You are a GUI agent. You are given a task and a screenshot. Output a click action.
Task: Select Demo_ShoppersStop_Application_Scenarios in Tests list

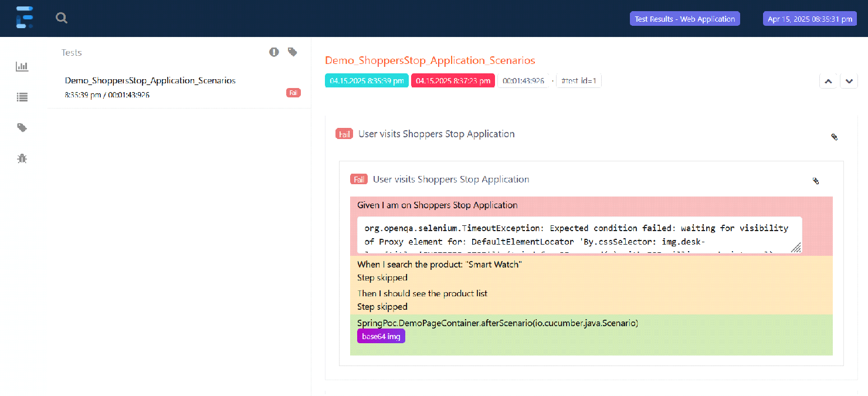150,80
